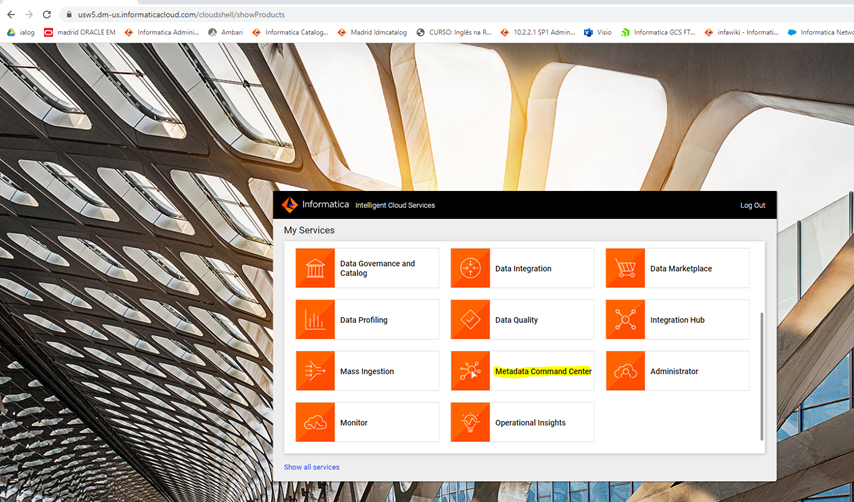The height and width of the screenshot is (502, 854).
Task: Click the padlock site info icon
Action: pyautogui.click(x=69, y=15)
